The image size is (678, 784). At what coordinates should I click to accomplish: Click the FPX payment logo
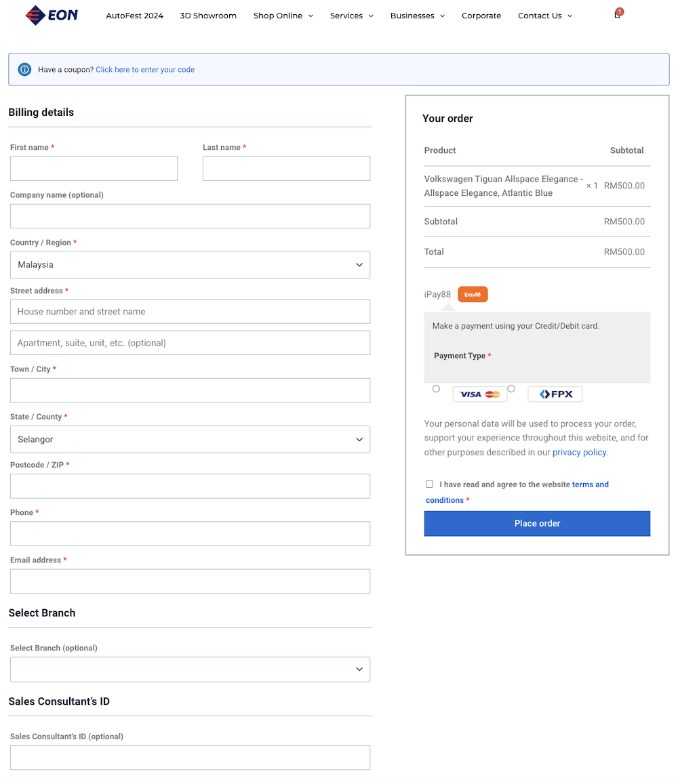click(555, 394)
